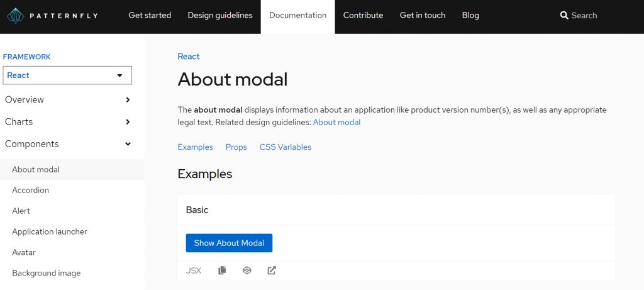This screenshot has width=644, height=290.
Task: Click the Examples section heading
Action: (205, 174)
